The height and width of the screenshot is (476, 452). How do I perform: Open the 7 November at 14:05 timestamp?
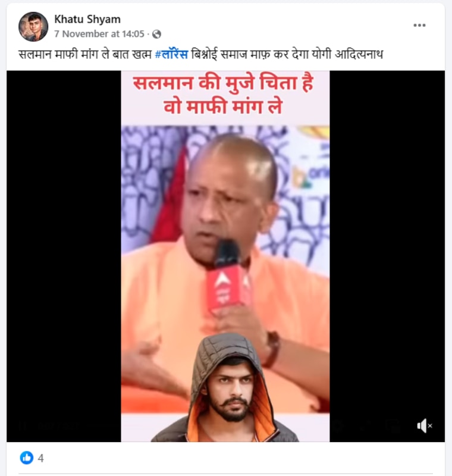pos(99,34)
